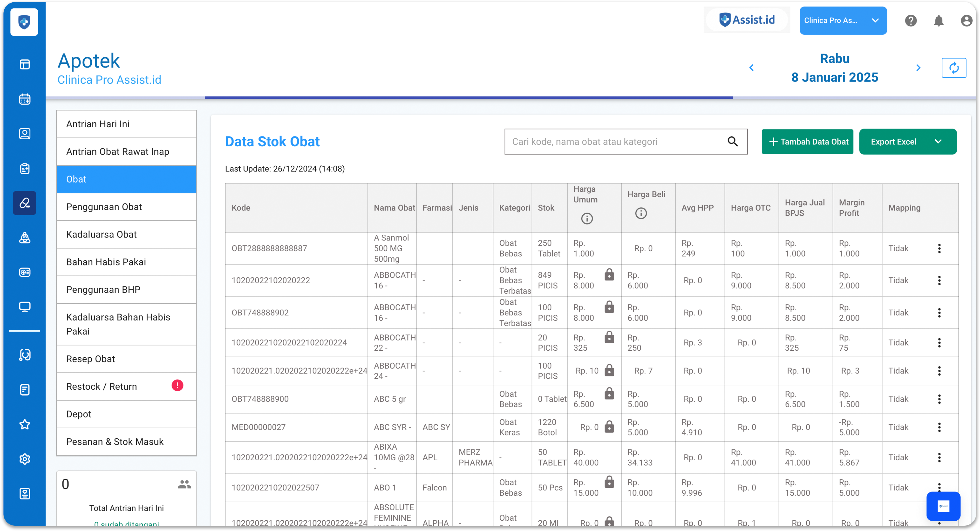Click Tambah Data Obat button

pos(807,142)
